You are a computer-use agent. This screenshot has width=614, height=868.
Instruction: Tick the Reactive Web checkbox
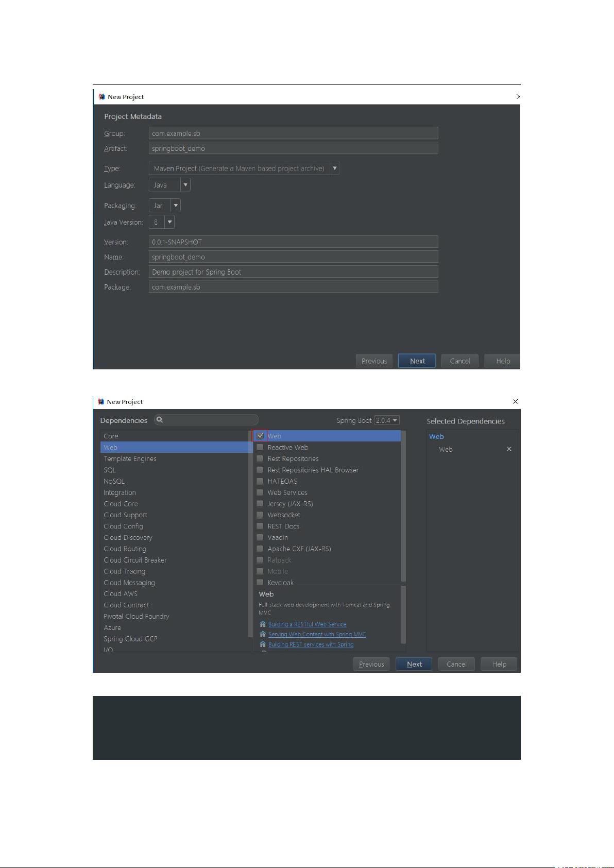pos(260,447)
